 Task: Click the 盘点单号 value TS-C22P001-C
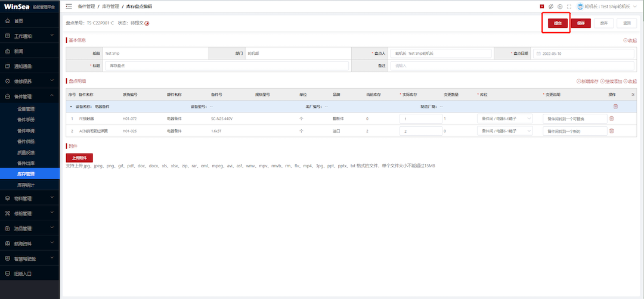click(100, 23)
